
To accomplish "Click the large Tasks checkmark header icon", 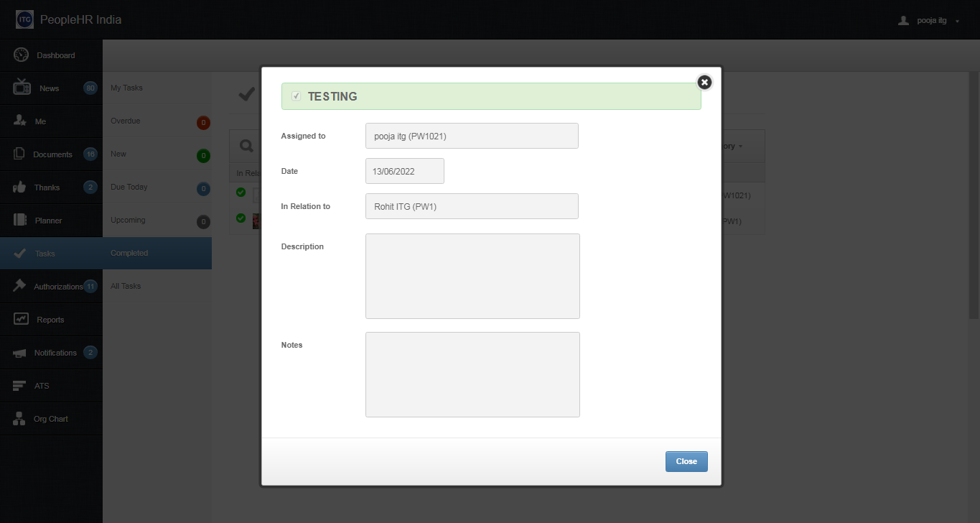I will (x=246, y=93).
